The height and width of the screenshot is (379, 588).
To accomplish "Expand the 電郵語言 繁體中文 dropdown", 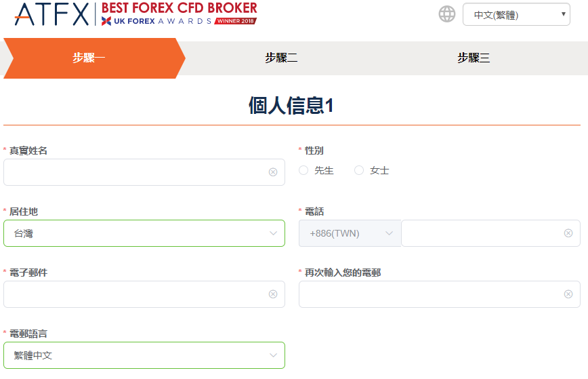I will point(144,355).
